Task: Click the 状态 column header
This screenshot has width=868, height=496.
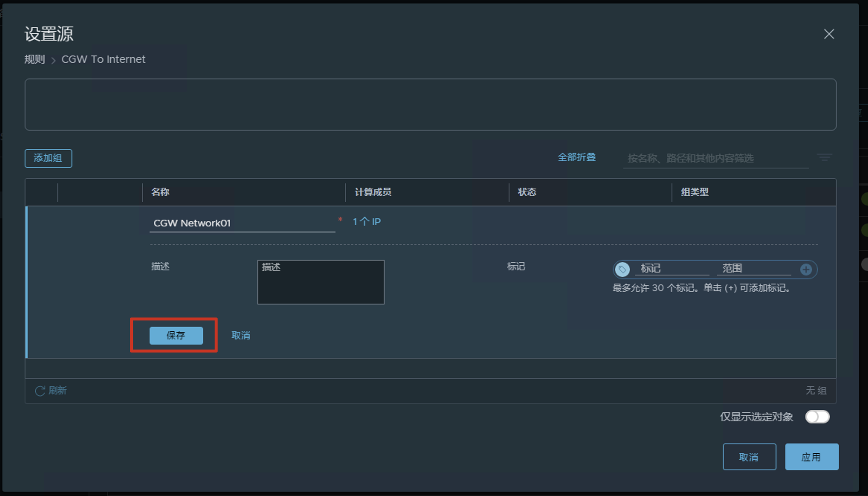Action: click(527, 192)
